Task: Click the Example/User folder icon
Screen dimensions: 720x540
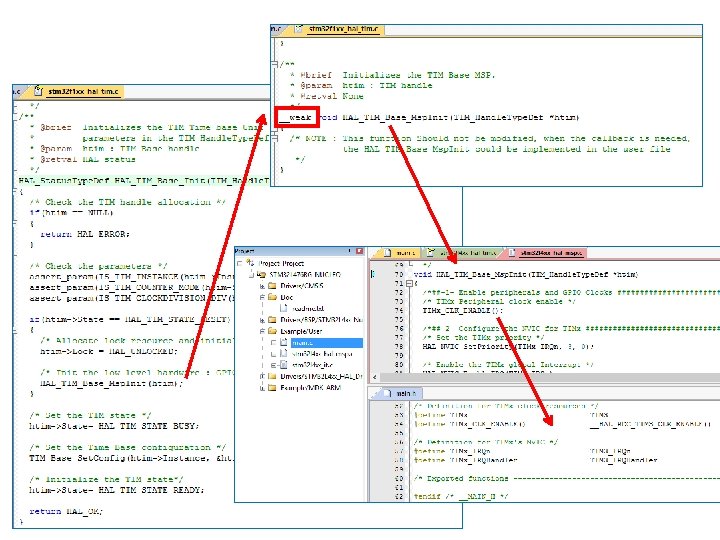Action: coord(272,331)
